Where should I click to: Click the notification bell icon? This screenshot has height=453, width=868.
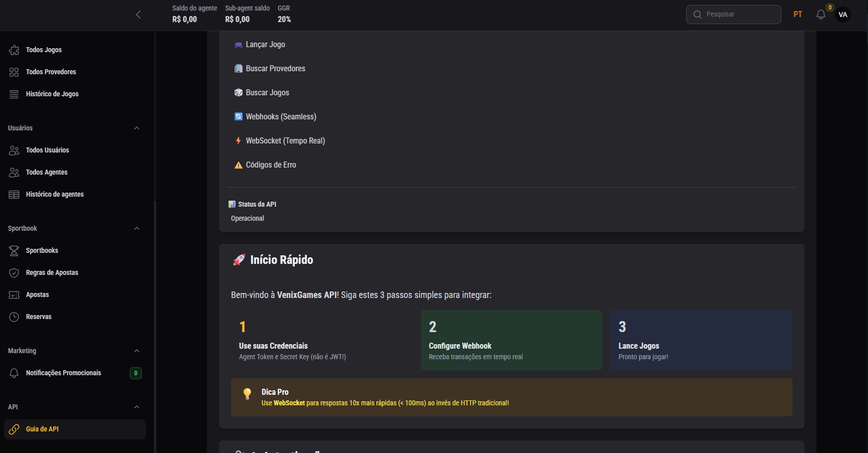coord(820,15)
